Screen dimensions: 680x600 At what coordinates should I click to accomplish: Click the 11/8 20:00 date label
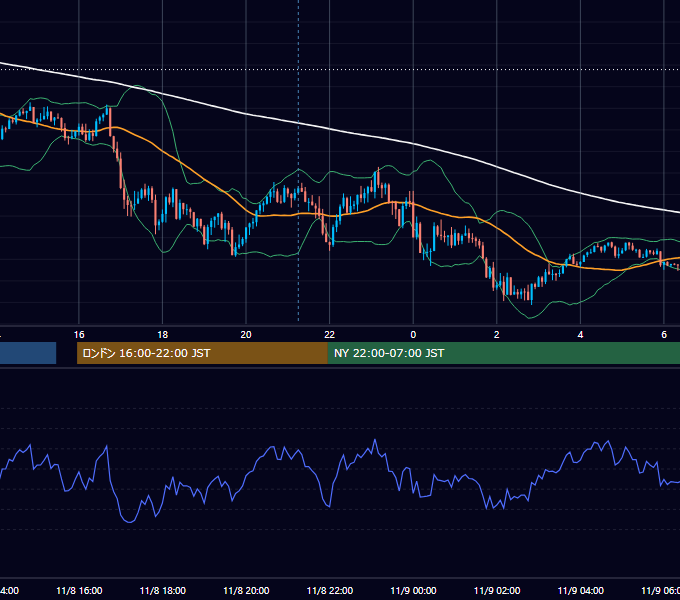(246, 591)
